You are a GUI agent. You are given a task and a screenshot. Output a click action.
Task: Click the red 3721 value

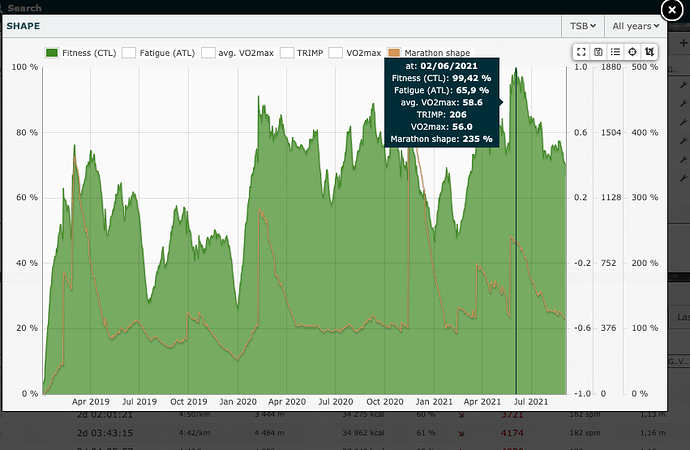[512, 415]
